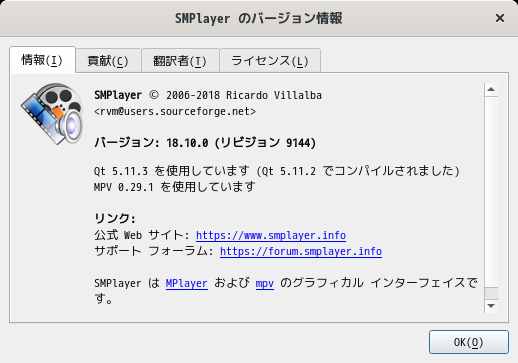Click the dialog title 'SMPlayer のバージョン情報'
This screenshot has height=363, width=518.
(x=259, y=18)
